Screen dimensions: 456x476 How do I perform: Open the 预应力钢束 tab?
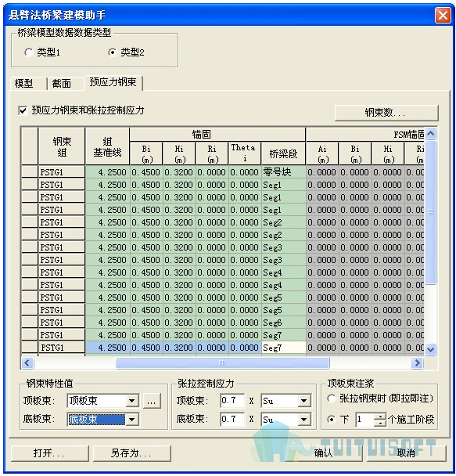tap(113, 82)
